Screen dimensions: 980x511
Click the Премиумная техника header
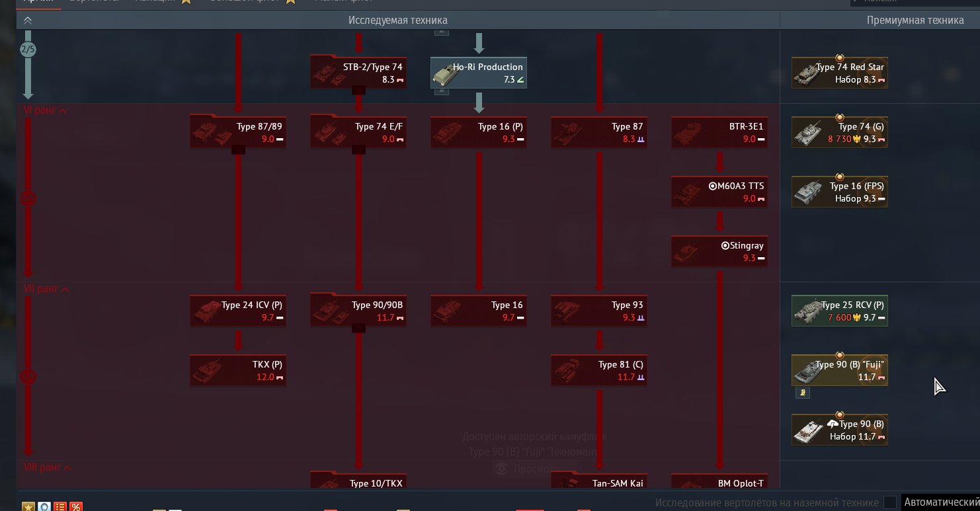915,20
